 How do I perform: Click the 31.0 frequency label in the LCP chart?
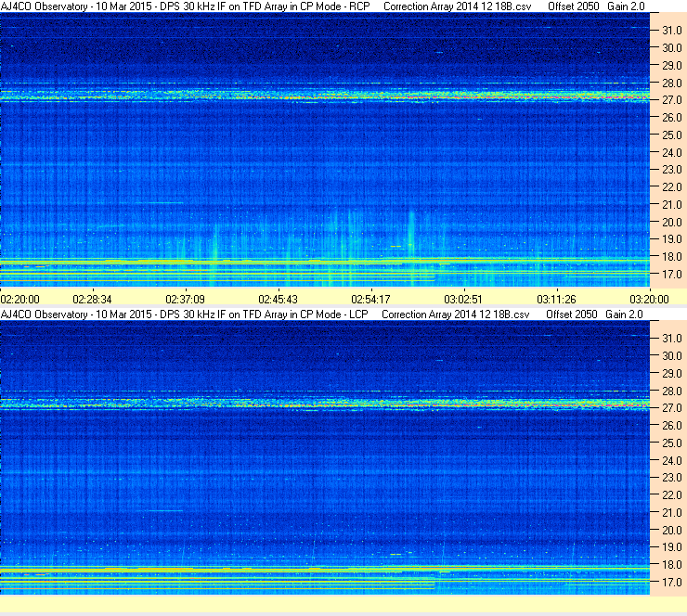(x=672, y=339)
